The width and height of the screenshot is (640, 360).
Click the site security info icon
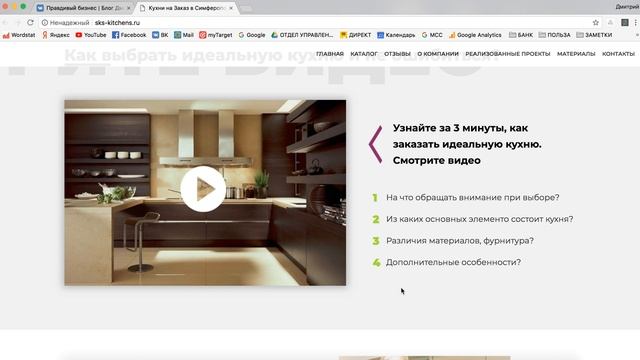45,23
